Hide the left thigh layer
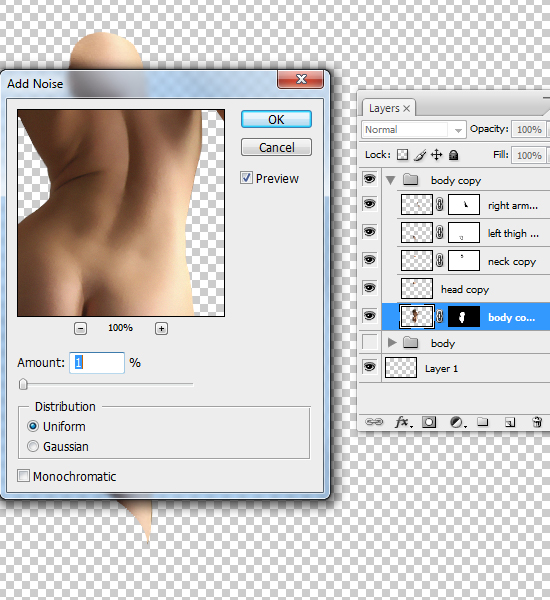550x600 pixels. click(369, 232)
